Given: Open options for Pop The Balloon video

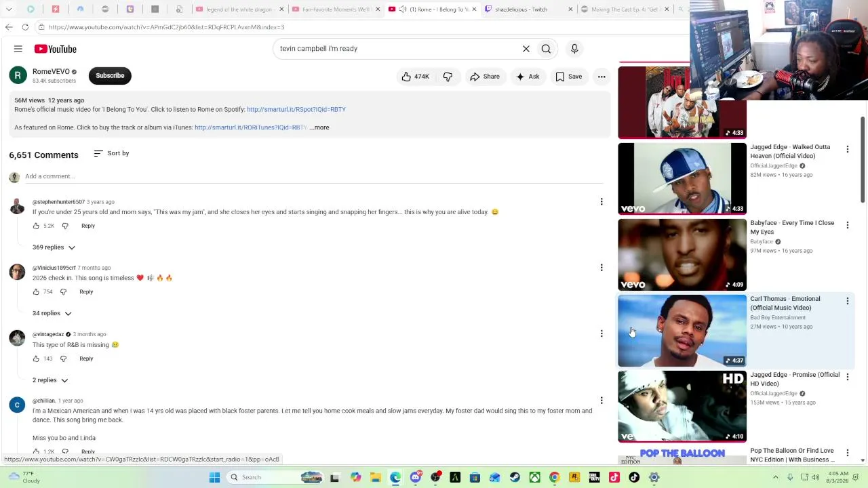Looking at the screenshot, I should 847,452.
